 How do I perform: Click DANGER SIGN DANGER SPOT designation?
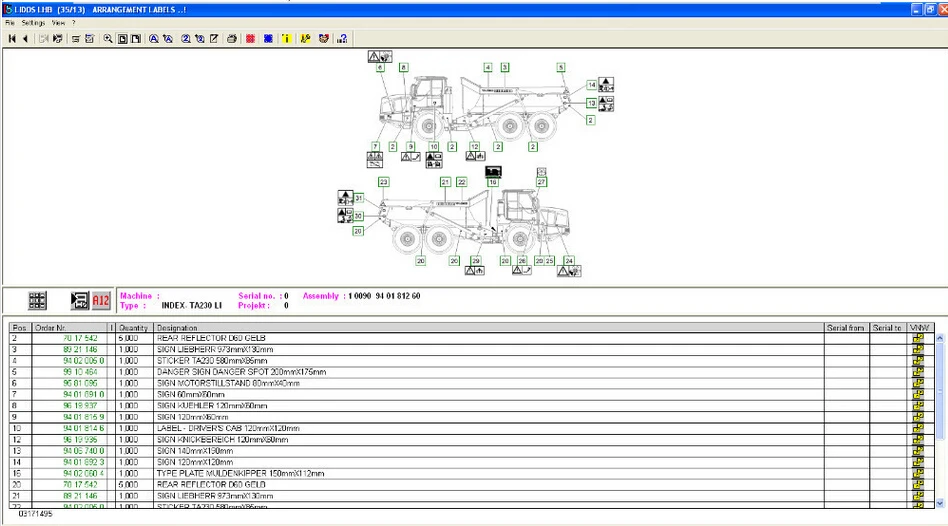click(241, 372)
